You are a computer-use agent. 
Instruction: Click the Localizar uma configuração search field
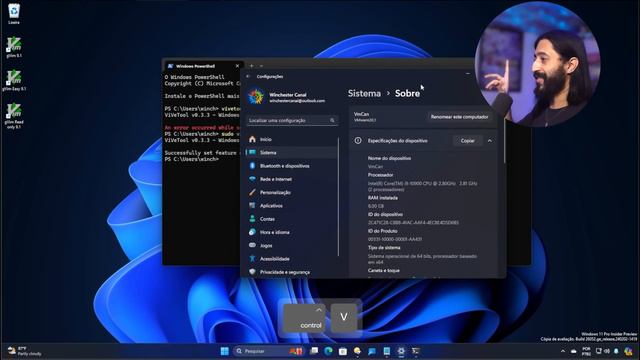click(x=292, y=120)
